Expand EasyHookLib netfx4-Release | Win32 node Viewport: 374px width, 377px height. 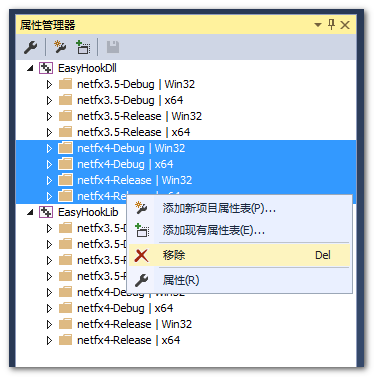point(49,324)
